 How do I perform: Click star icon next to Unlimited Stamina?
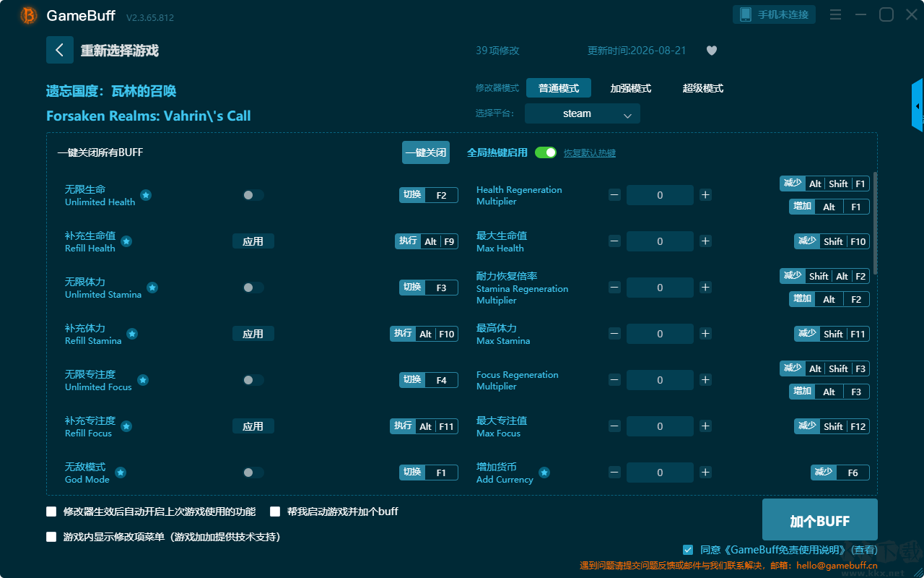click(152, 288)
